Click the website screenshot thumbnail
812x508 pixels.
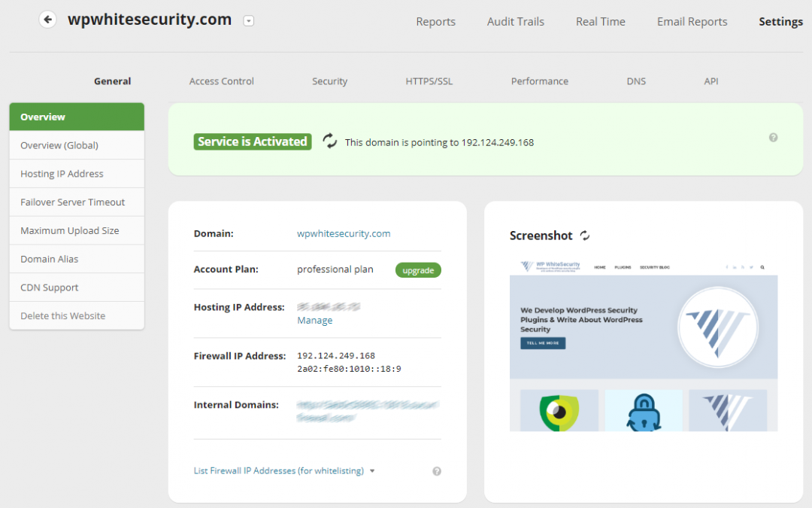pos(643,344)
